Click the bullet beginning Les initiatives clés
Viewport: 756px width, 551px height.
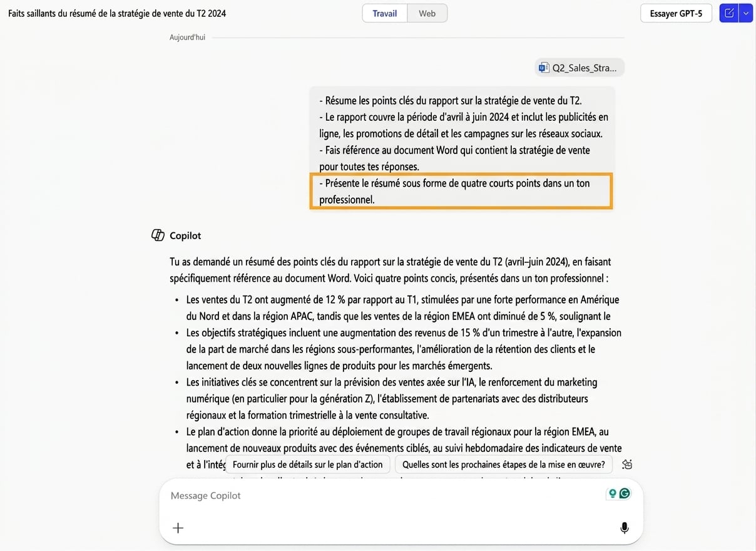392,398
